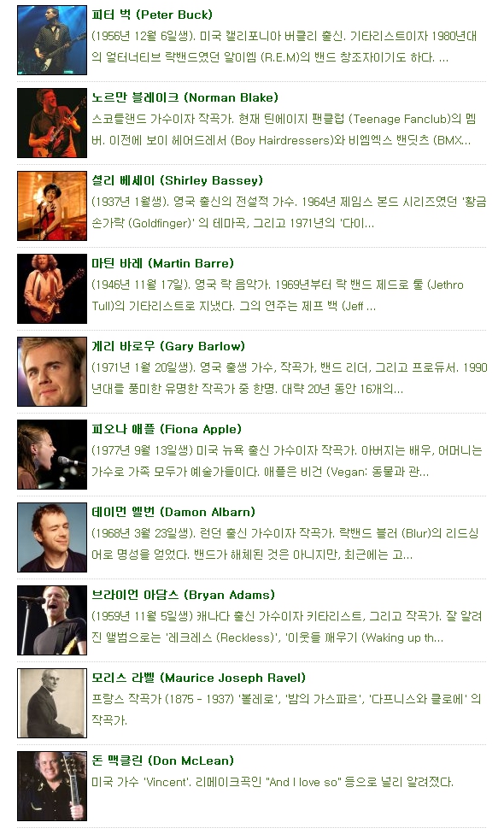Open Damon Albarn's portrait thumbnail
The height and width of the screenshot is (834, 504).
[52, 537]
